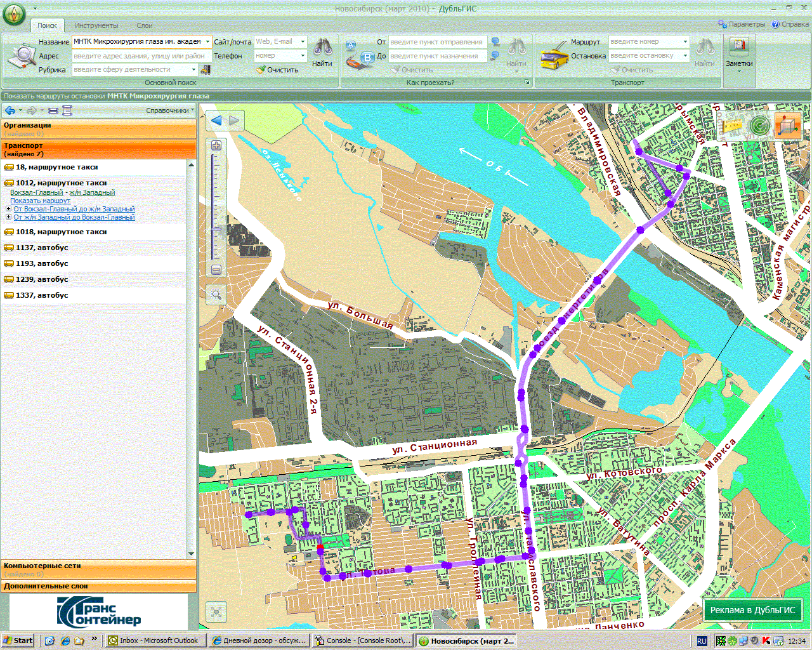Go to previous map view with blue arrow
The width and height of the screenshot is (812, 650).
pyautogui.click(x=216, y=121)
